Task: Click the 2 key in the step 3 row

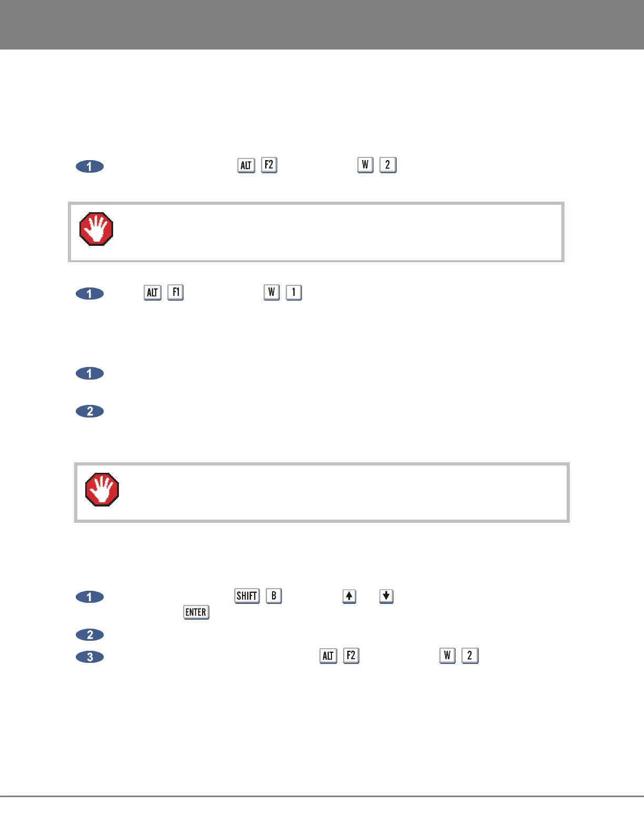Action: tap(470, 656)
